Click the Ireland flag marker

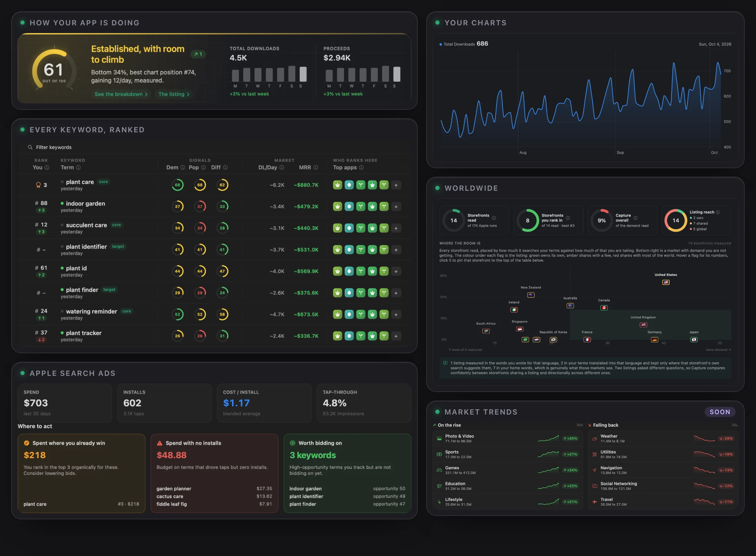(x=514, y=310)
